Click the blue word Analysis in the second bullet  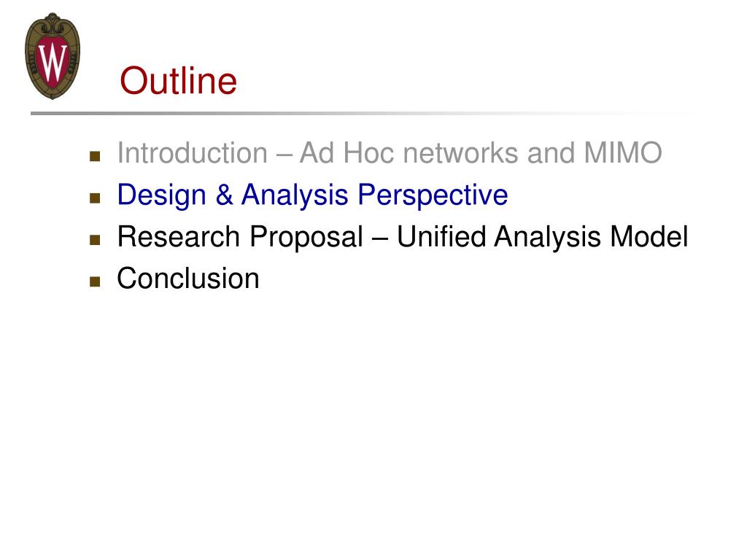click(295, 196)
